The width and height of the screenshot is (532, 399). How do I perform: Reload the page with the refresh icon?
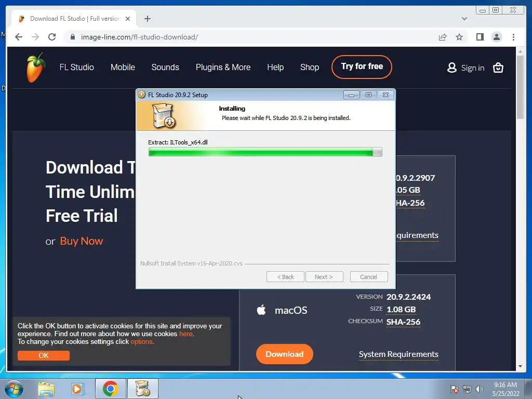pos(52,37)
